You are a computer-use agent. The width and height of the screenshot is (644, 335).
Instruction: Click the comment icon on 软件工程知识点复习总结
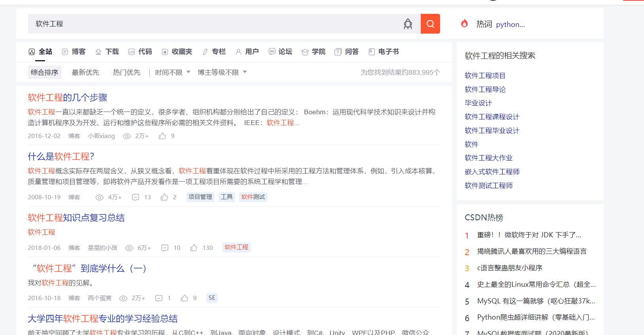(165, 248)
